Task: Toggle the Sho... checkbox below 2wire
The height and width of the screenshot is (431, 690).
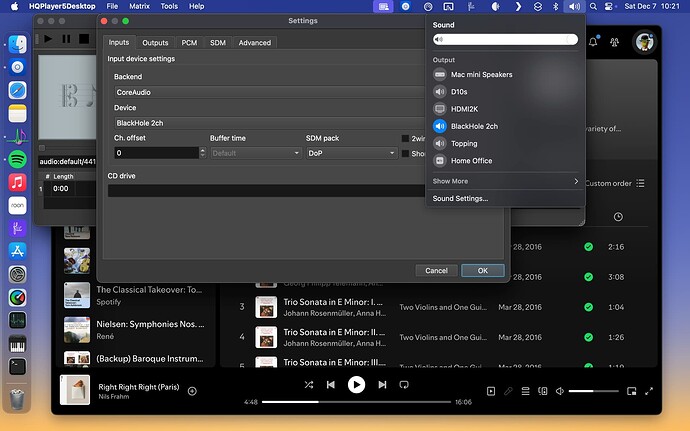Action: pyautogui.click(x=405, y=154)
